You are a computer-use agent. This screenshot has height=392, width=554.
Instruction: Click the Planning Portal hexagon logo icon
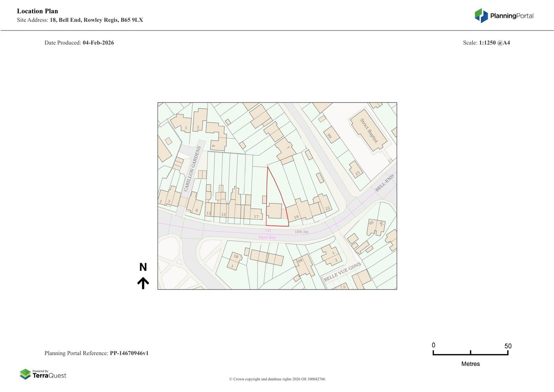click(481, 16)
